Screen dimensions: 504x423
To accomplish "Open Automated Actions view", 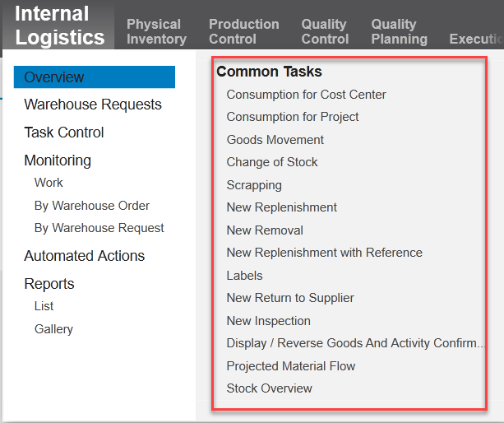I will click(84, 256).
